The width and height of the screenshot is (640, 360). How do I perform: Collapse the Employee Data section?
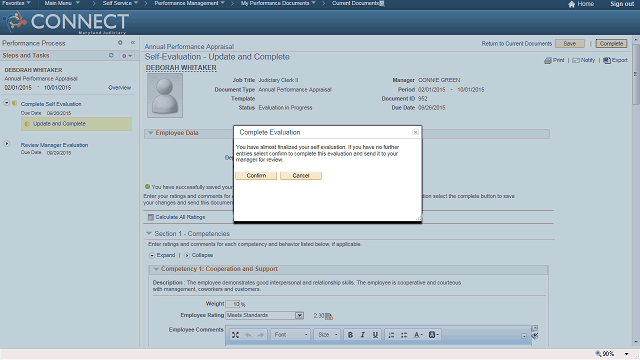(x=151, y=133)
